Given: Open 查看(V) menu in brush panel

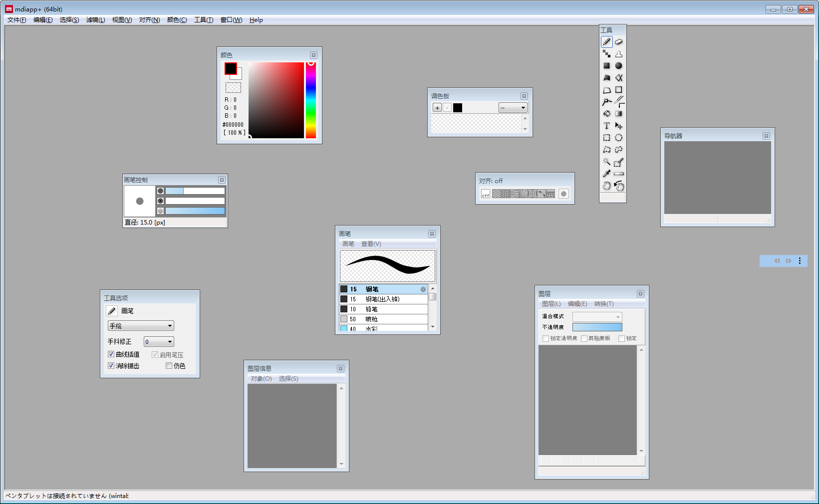Looking at the screenshot, I should (x=371, y=244).
